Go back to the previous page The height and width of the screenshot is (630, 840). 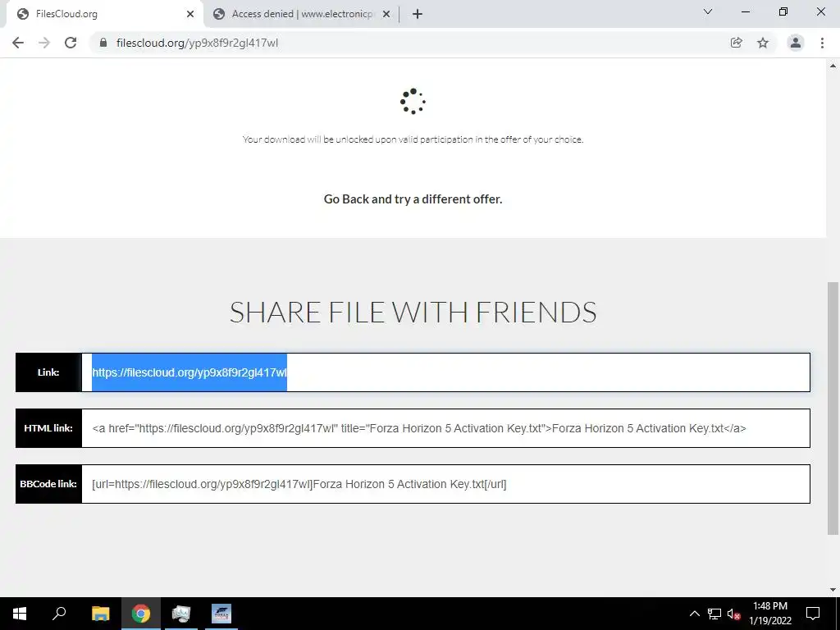click(18, 43)
